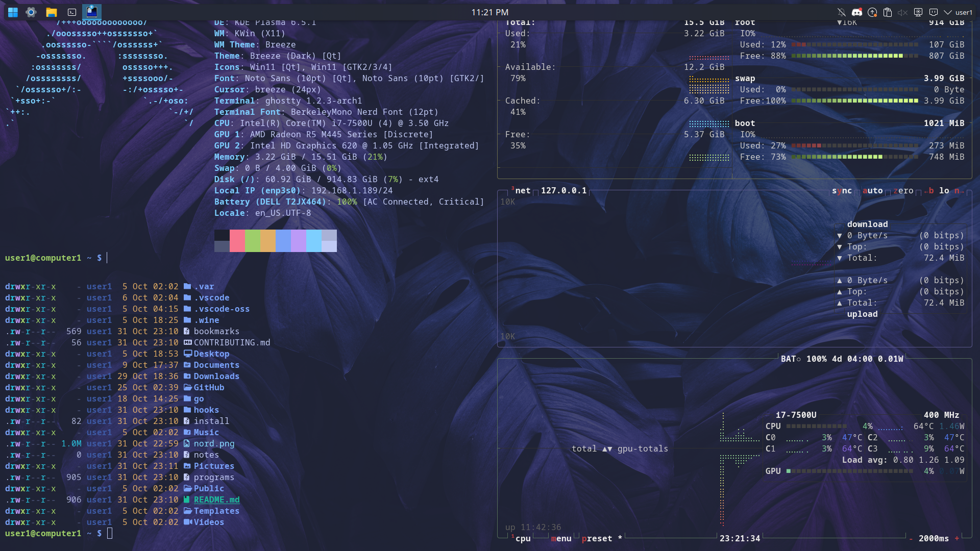Viewport: 980px width, 551px height.
Task: Open display brightness tray icon
Action: 918,12
